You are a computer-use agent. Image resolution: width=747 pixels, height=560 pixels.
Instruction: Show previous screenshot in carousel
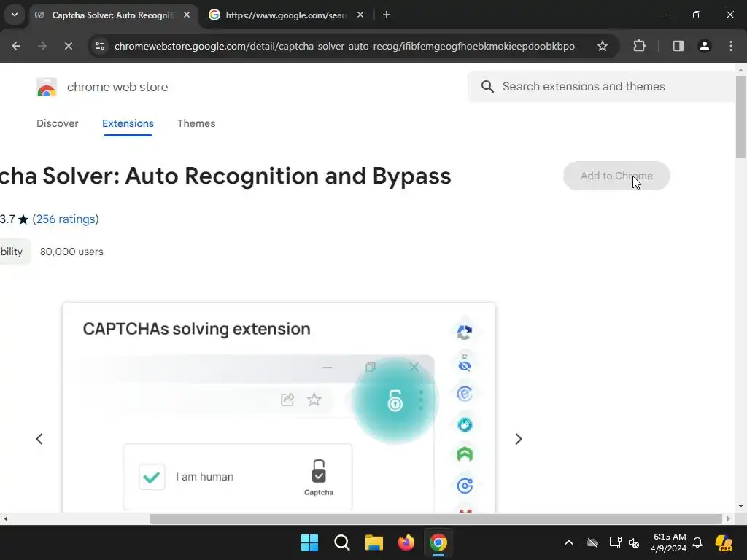pyautogui.click(x=39, y=439)
